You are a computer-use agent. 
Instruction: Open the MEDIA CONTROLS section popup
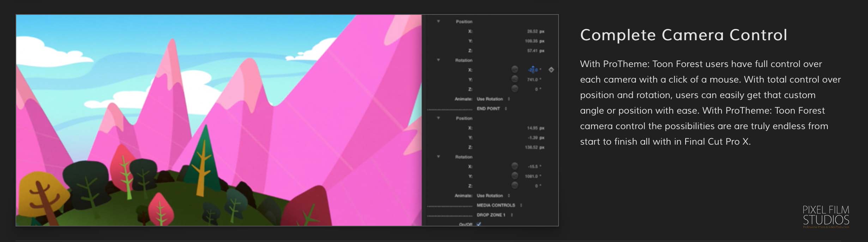499,205
